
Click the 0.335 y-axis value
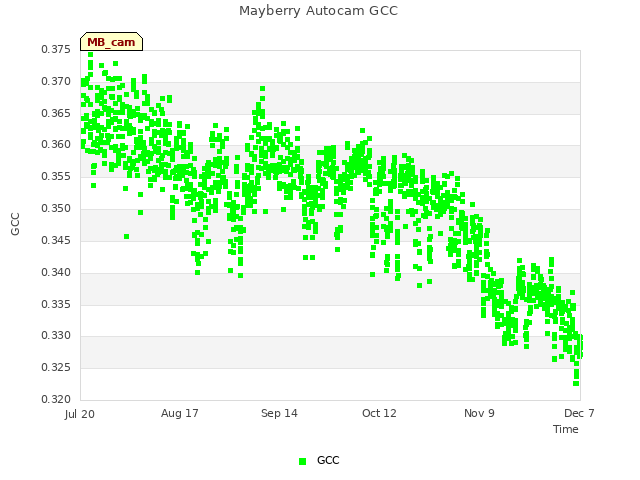[x=56, y=304]
